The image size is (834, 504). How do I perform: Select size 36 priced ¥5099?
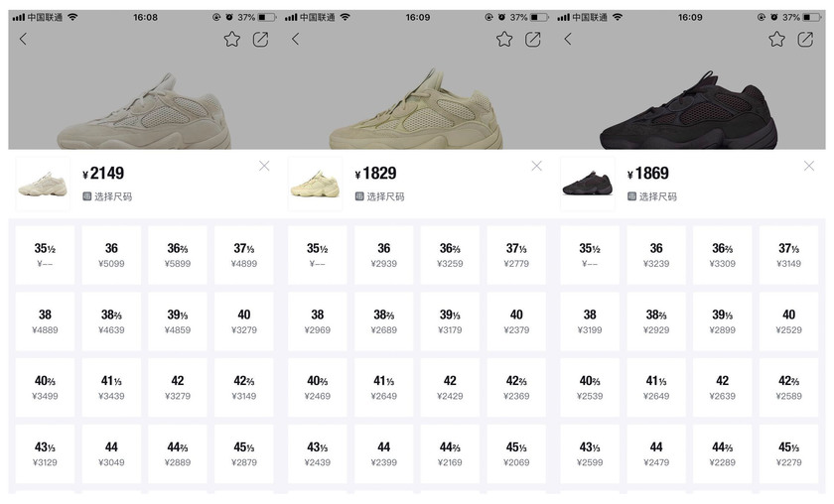111,255
